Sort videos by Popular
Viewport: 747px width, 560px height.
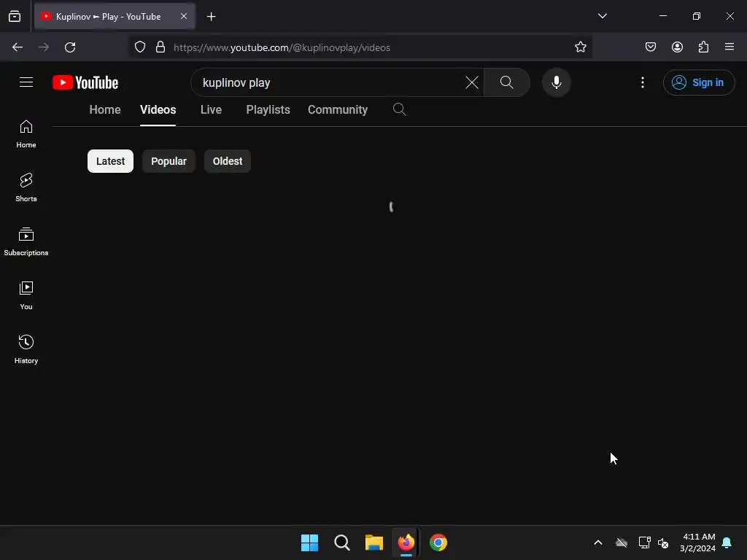point(169,161)
